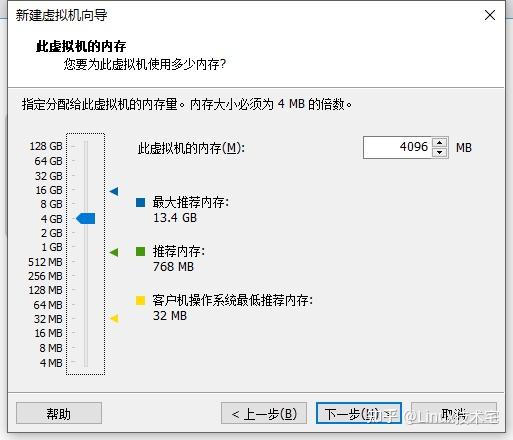Click the green recommended memory arrow marker
The width and height of the screenshot is (513, 440).
click(114, 252)
